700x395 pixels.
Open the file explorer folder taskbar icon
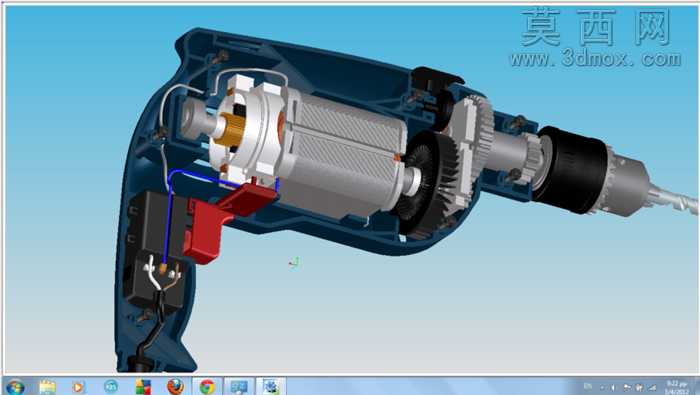(x=47, y=387)
